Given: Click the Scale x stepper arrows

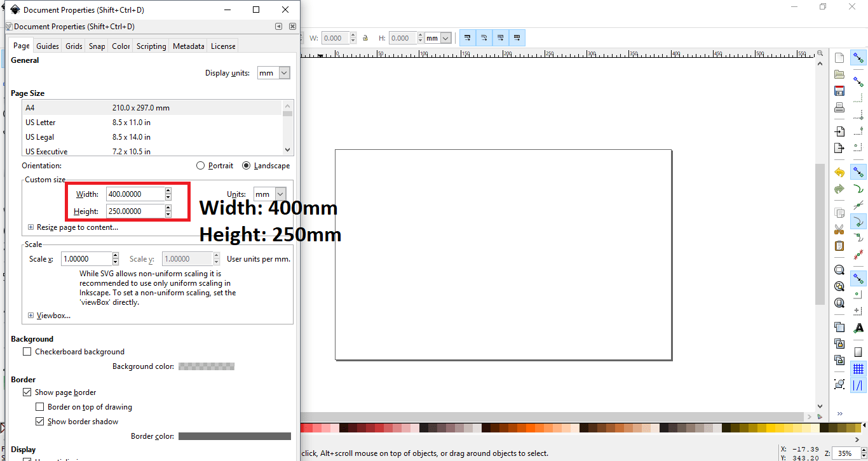Looking at the screenshot, I should (x=115, y=259).
